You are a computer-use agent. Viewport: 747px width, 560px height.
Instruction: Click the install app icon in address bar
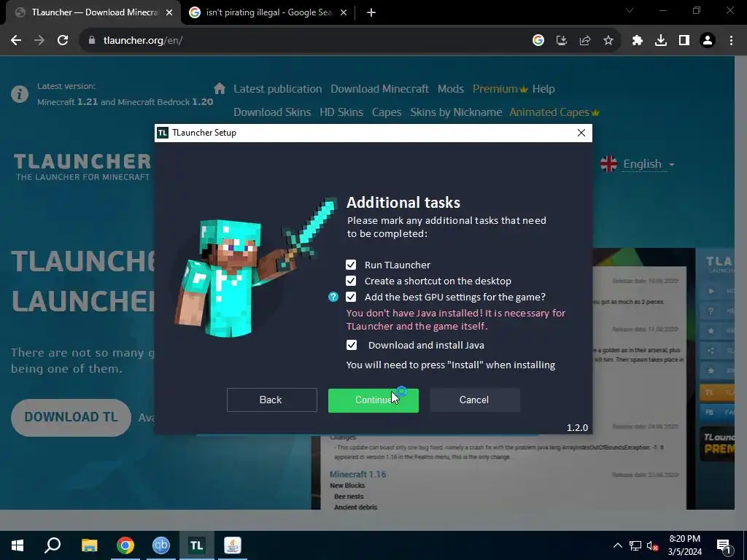(x=562, y=41)
